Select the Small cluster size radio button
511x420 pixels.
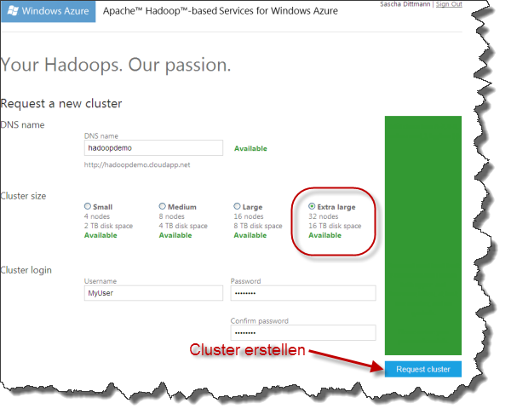point(88,206)
